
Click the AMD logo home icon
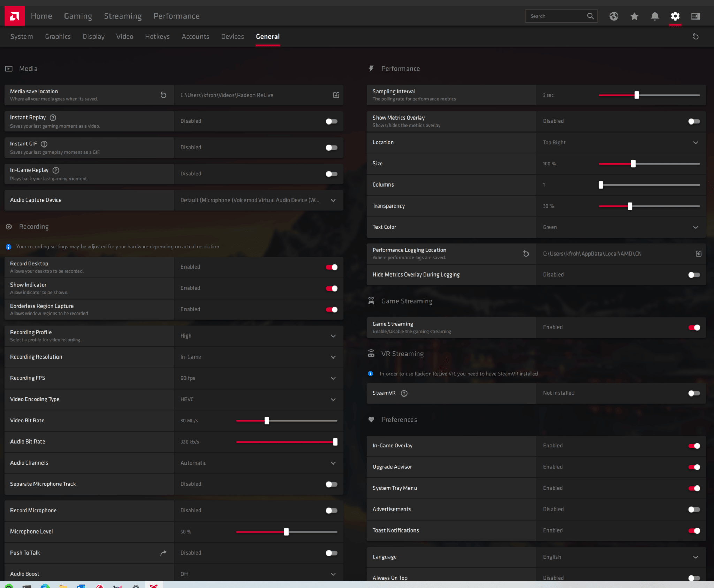coord(14,16)
